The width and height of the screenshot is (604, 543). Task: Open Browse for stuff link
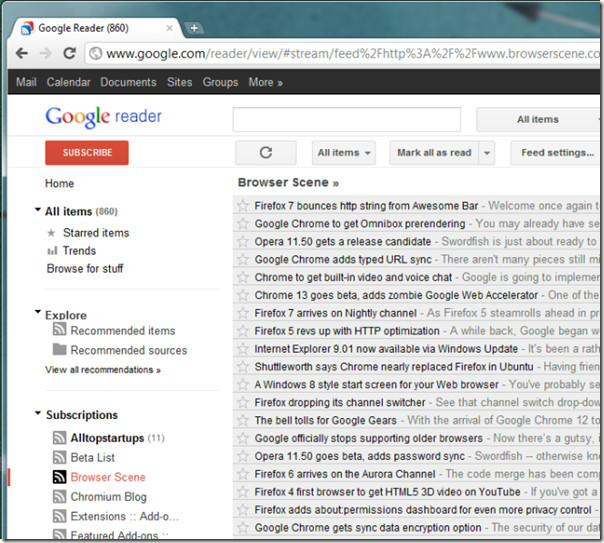click(x=85, y=268)
